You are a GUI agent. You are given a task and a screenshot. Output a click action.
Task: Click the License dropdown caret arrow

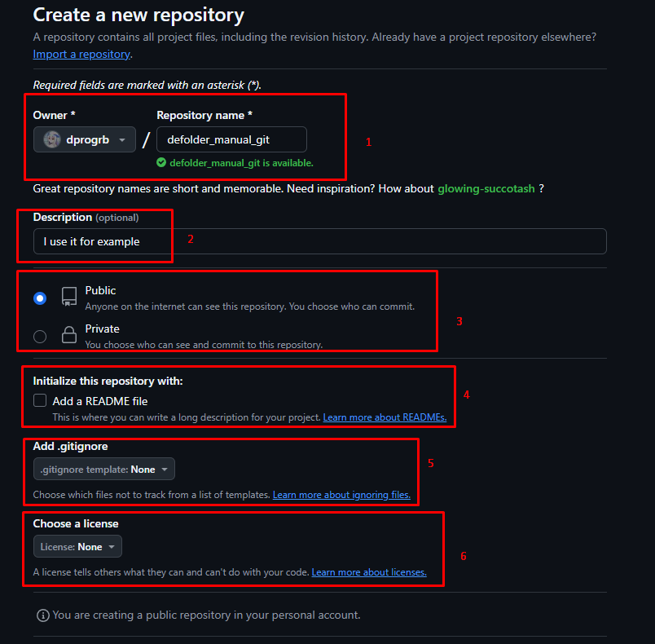click(x=112, y=547)
